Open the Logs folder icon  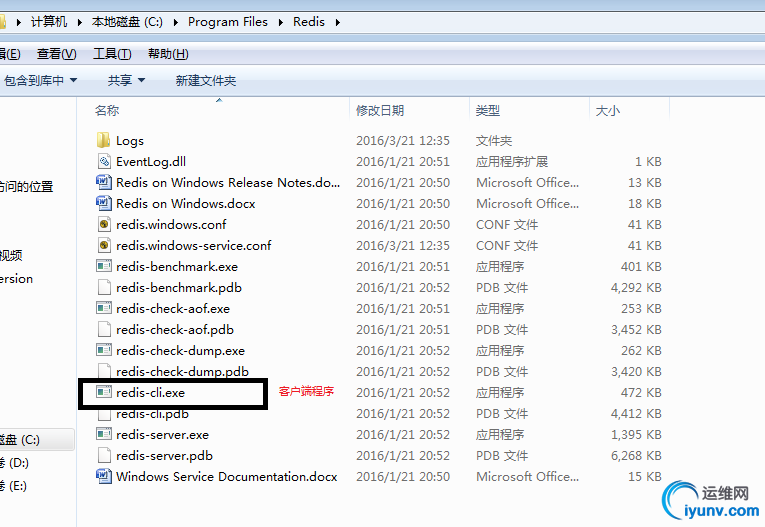click(x=103, y=141)
